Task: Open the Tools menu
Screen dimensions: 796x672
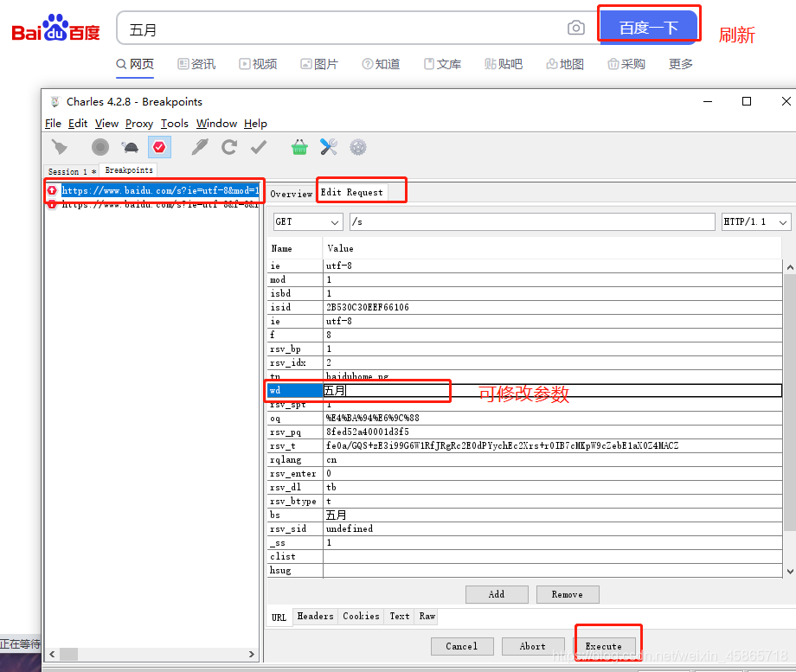Action: [175, 124]
